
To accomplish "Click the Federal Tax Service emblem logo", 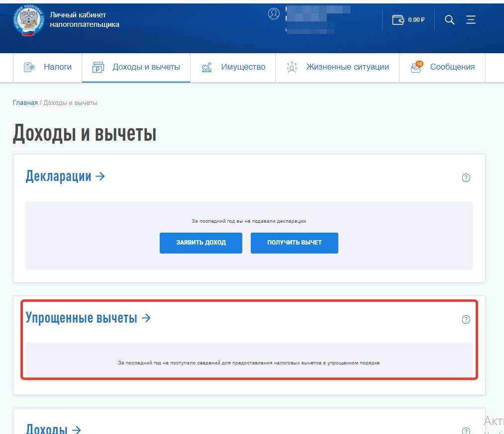I will (29, 22).
